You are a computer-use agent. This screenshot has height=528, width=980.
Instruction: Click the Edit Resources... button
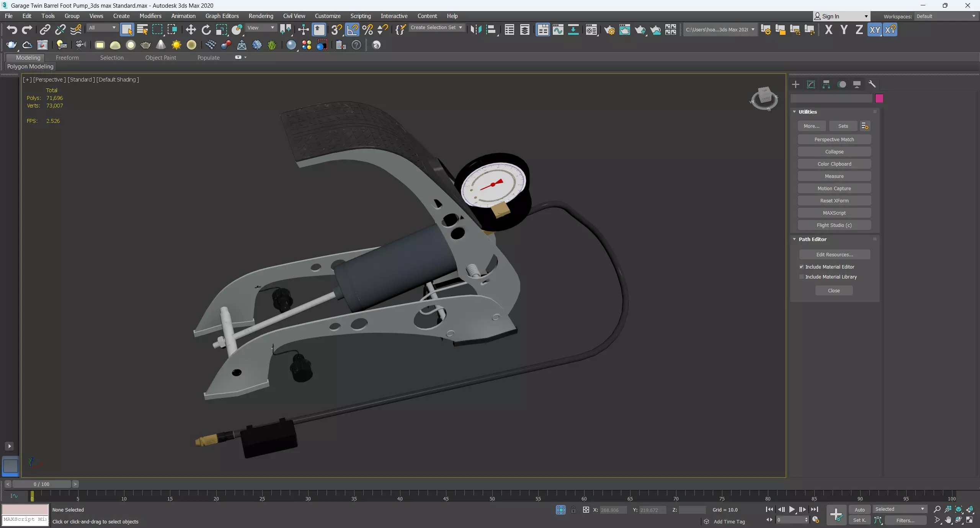tap(835, 254)
